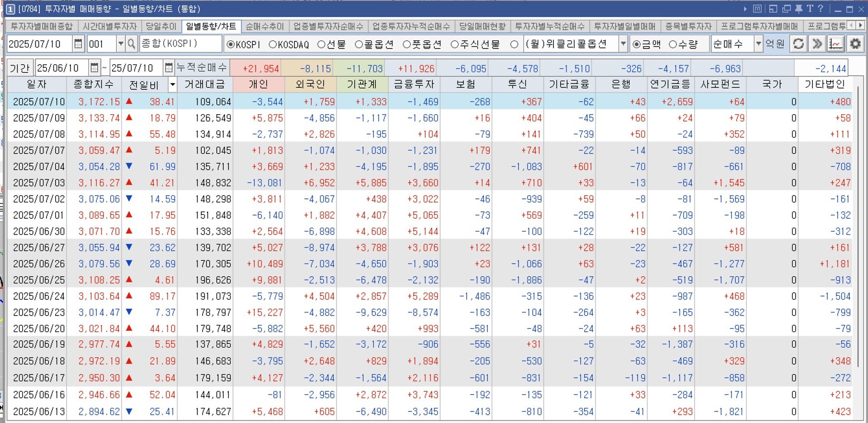Screen dimensions: 868x423
Task: Click the 'm' menu icon in the title bar
Action: (x=757, y=9)
